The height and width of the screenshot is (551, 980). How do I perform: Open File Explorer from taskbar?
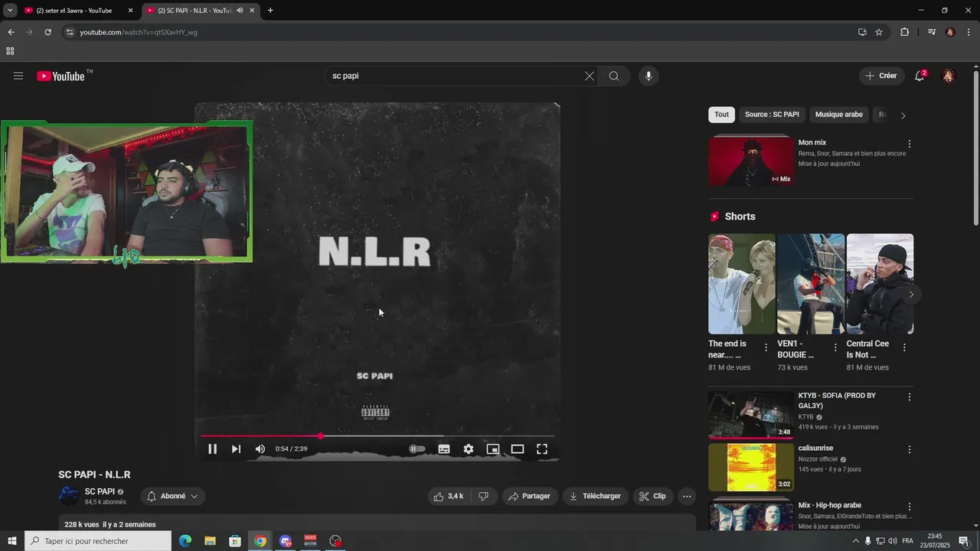(210, 541)
